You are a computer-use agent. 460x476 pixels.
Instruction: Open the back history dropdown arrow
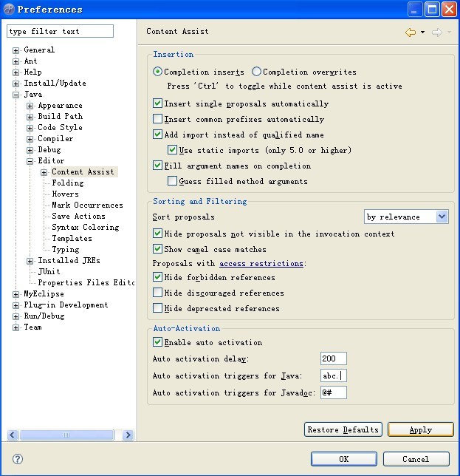422,33
